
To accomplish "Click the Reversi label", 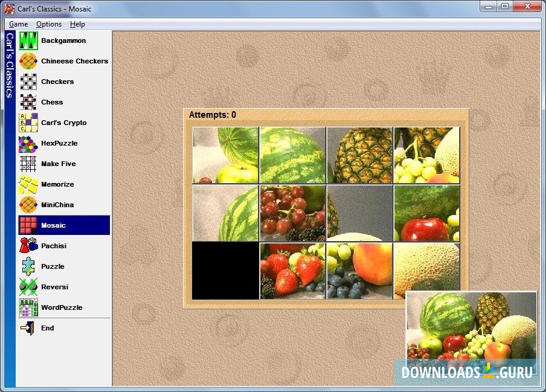I will click(55, 288).
